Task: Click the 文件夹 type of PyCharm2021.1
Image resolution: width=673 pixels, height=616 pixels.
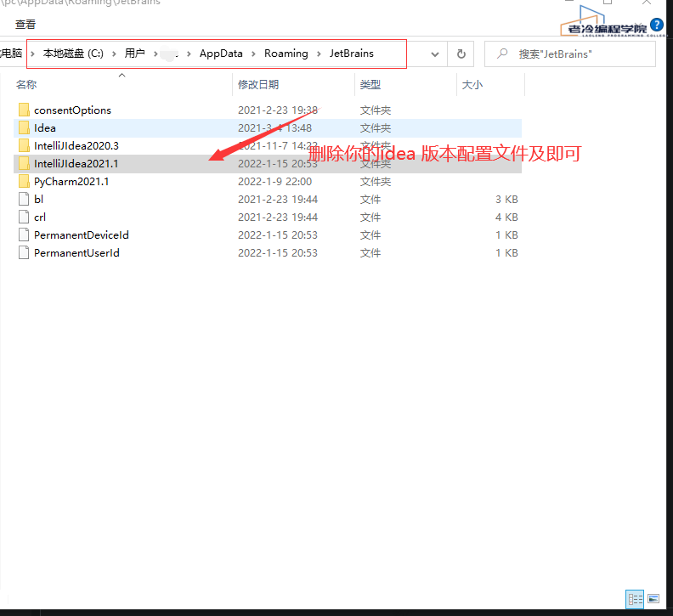Action: [x=376, y=182]
